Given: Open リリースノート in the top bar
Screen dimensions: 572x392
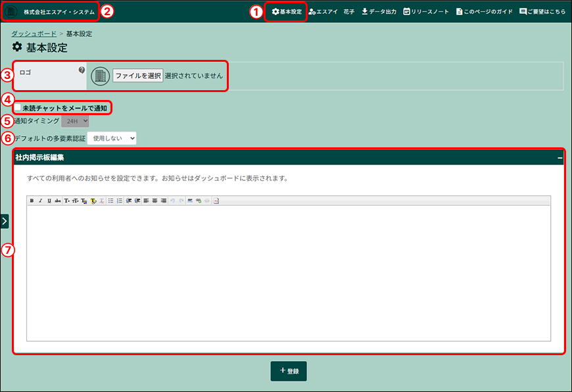Looking at the screenshot, I should (x=426, y=12).
